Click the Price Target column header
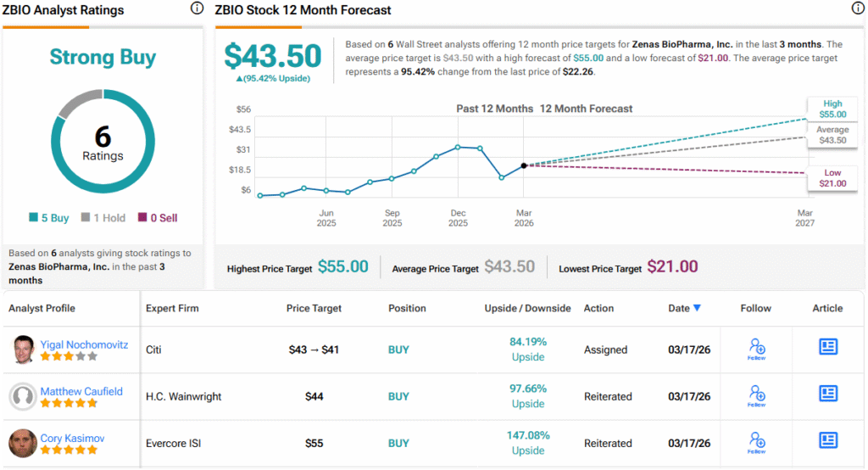868x470 pixels. tap(312, 308)
